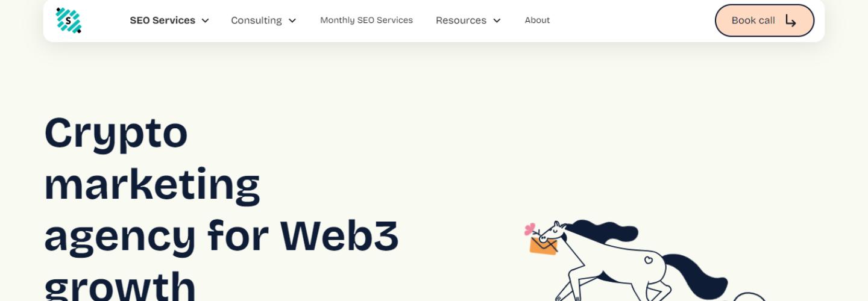Go to Monthly SEO Services page

(366, 20)
